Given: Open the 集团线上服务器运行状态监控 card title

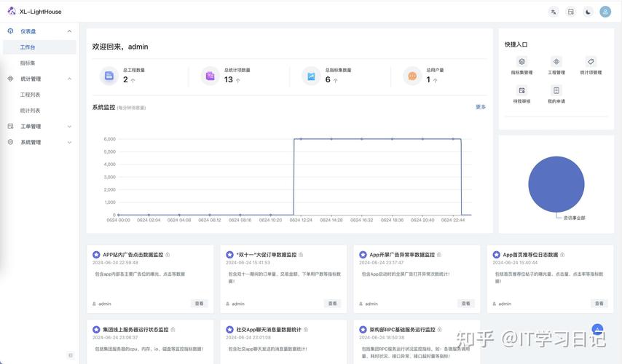Looking at the screenshot, I should tap(135, 330).
